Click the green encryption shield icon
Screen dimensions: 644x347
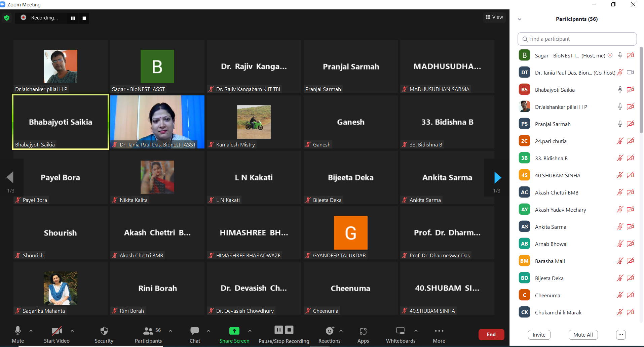point(7,18)
